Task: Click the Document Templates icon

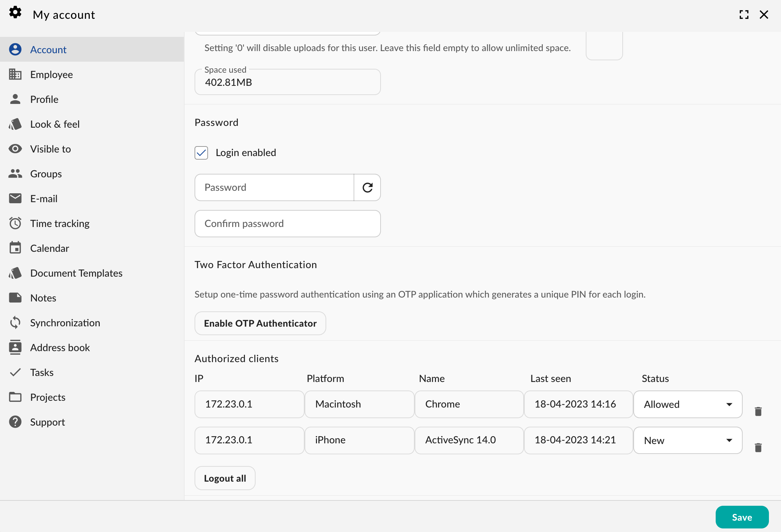Action: click(15, 273)
